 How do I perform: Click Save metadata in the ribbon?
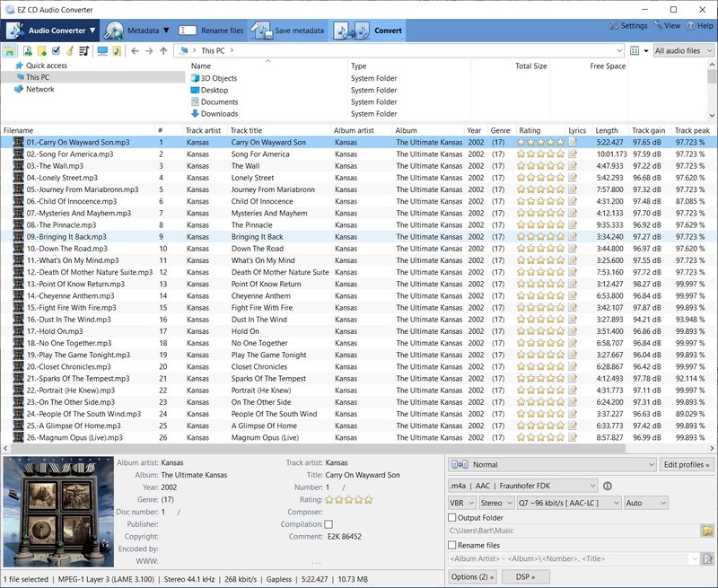click(x=287, y=31)
